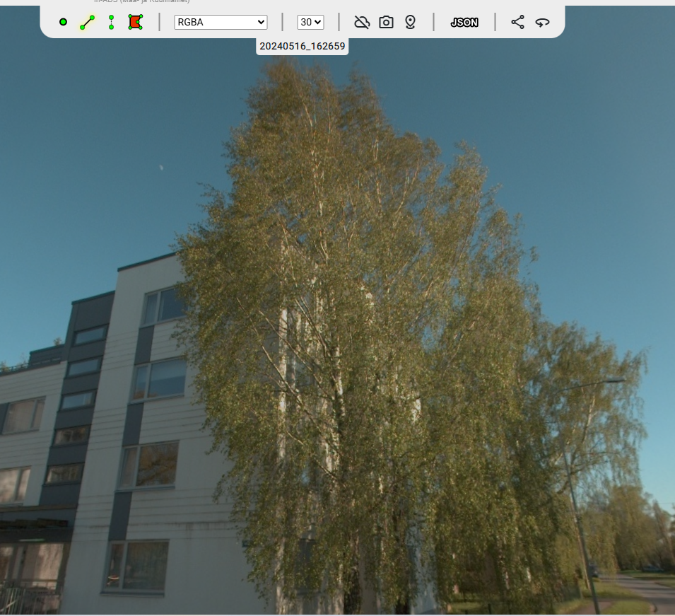The width and height of the screenshot is (675, 616).
Task: Click the small moon in the sky
Action: click(161, 168)
